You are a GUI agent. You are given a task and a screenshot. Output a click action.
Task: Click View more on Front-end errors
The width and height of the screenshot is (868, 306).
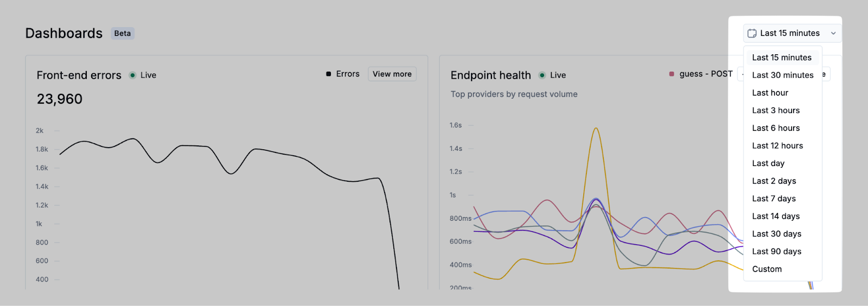392,74
